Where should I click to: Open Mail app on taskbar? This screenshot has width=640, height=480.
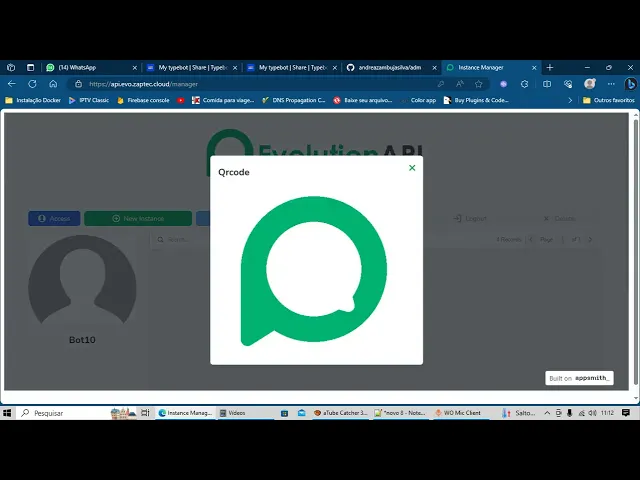(x=302, y=413)
